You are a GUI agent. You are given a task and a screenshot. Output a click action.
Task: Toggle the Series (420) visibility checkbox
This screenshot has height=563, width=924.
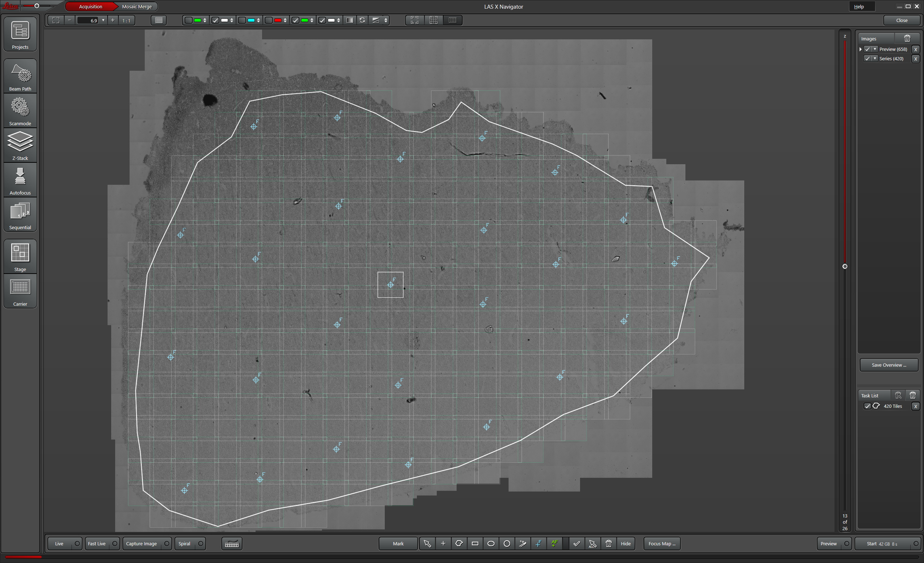coord(867,58)
